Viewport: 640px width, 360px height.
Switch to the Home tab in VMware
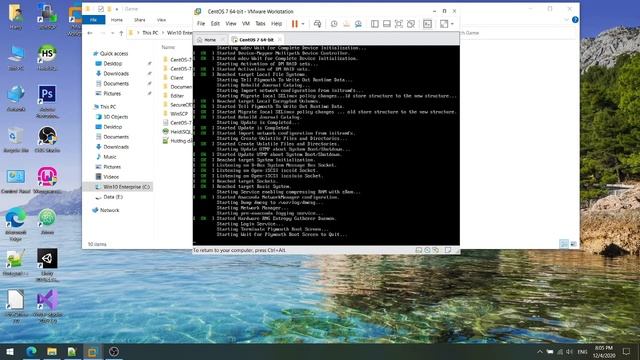click(210, 40)
